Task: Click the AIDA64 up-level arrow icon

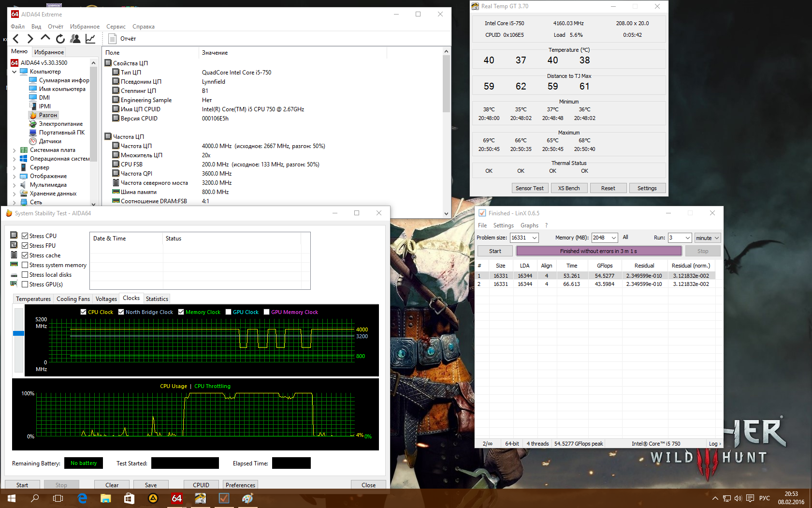Action: coord(45,38)
